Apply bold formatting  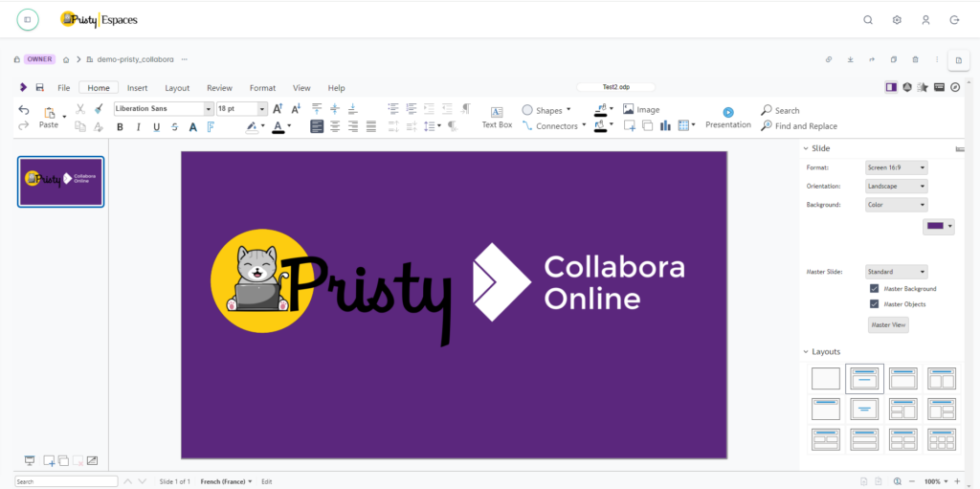(x=121, y=126)
